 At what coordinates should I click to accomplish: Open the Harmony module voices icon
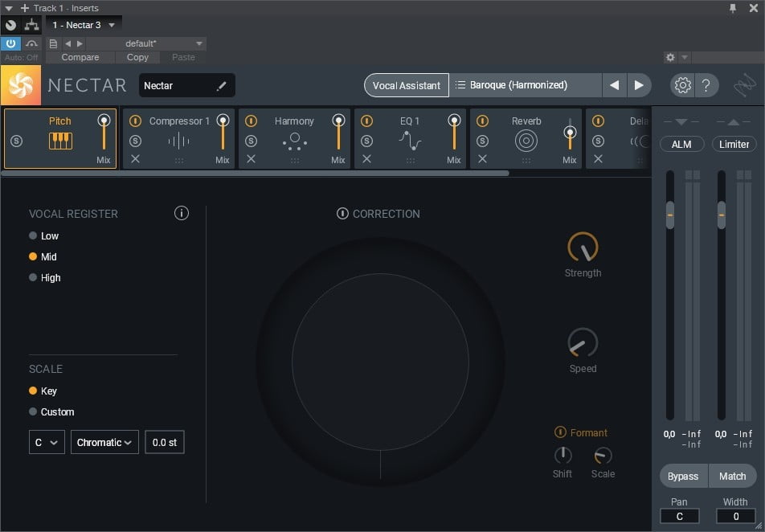point(295,141)
